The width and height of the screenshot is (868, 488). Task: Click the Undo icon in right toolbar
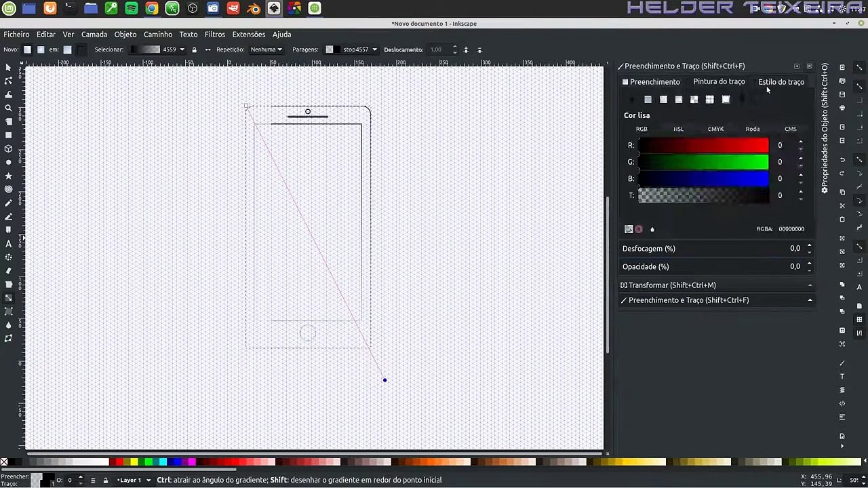tap(842, 159)
